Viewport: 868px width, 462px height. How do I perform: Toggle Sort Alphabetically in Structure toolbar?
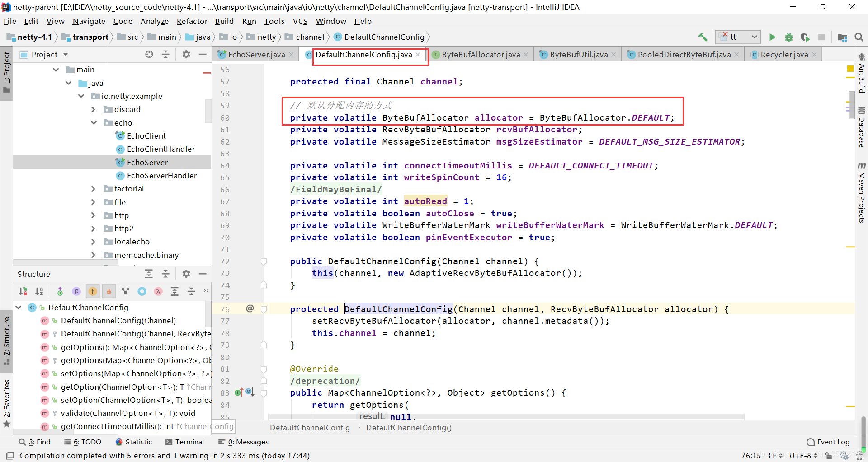[39, 291]
